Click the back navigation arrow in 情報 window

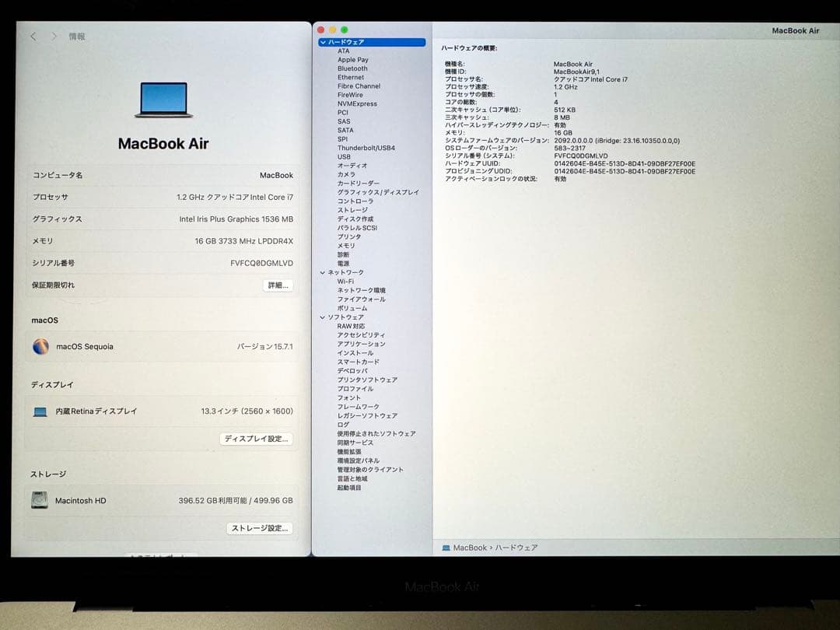click(32, 36)
